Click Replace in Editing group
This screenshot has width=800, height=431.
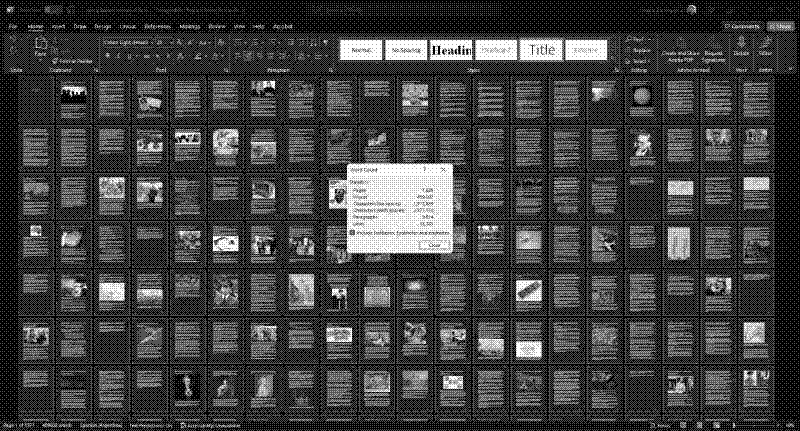(639, 50)
